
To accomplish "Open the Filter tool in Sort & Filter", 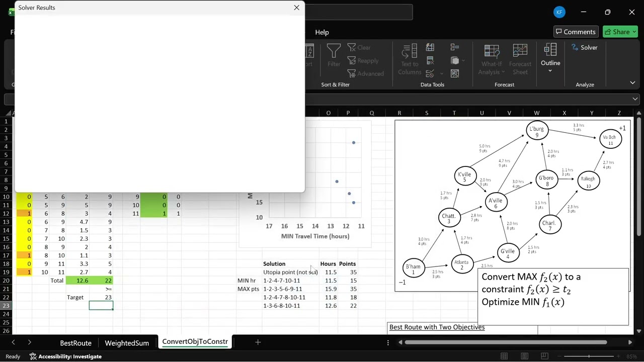I will [x=334, y=55].
